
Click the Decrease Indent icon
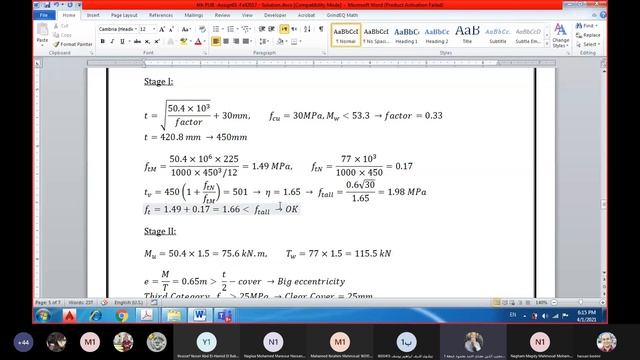pos(262,29)
